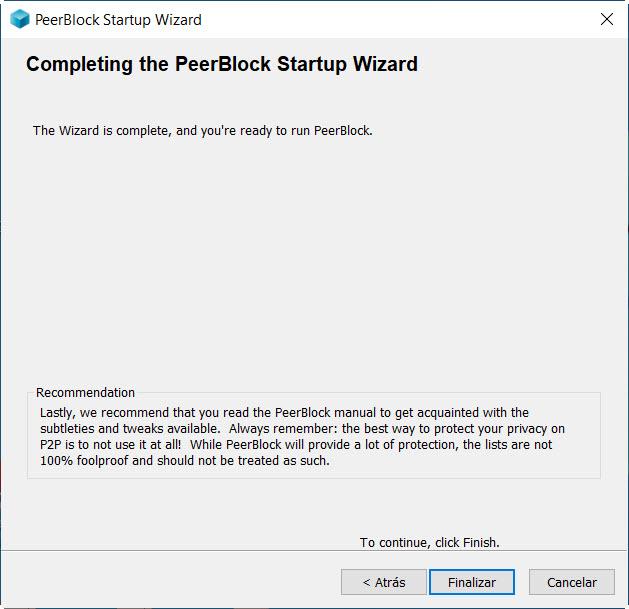Viewport: 629px width, 609px height.
Task: Select the Recommendation group label
Action: [85, 393]
